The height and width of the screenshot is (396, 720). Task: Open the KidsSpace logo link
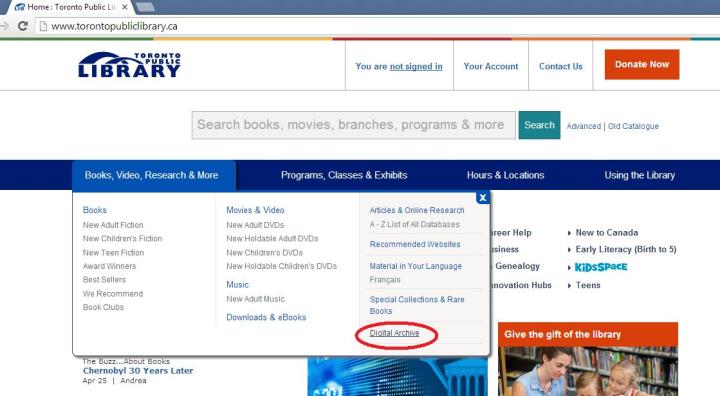point(601,267)
